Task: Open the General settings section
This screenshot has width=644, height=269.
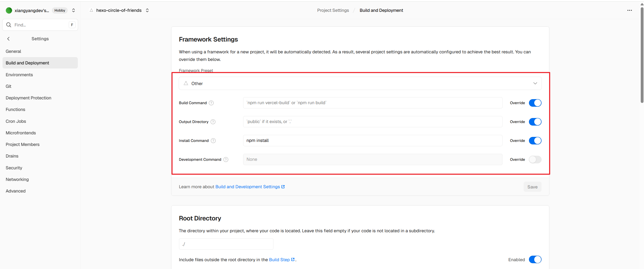Action: [40, 51]
